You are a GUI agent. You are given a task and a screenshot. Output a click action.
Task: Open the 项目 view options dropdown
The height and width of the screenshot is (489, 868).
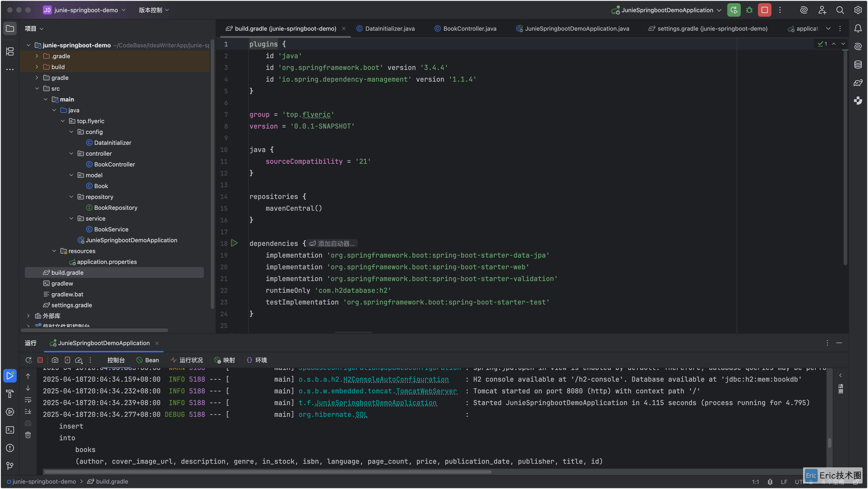[x=34, y=29]
